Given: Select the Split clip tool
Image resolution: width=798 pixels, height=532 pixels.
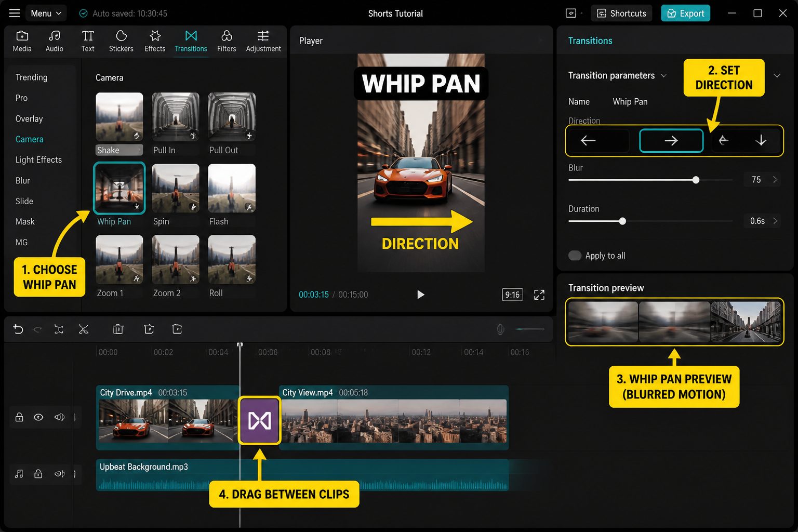Looking at the screenshot, I should (59, 329).
